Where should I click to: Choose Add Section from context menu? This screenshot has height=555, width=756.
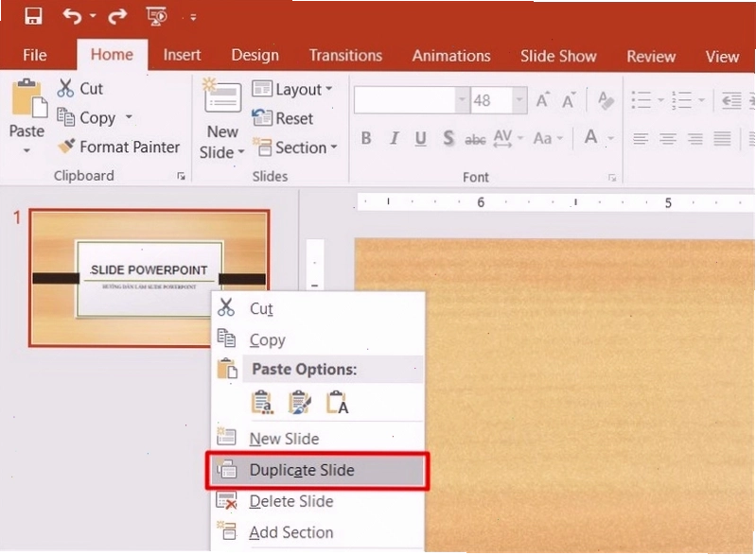coord(318,532)
